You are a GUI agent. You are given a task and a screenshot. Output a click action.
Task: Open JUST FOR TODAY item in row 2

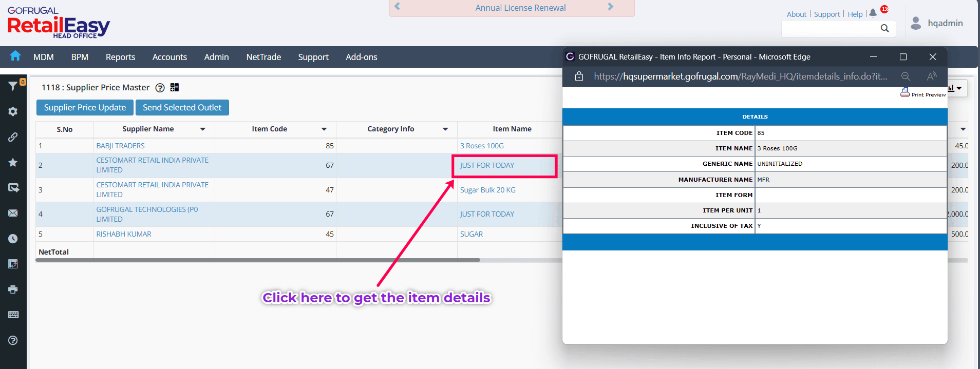(x=487, y=165)
